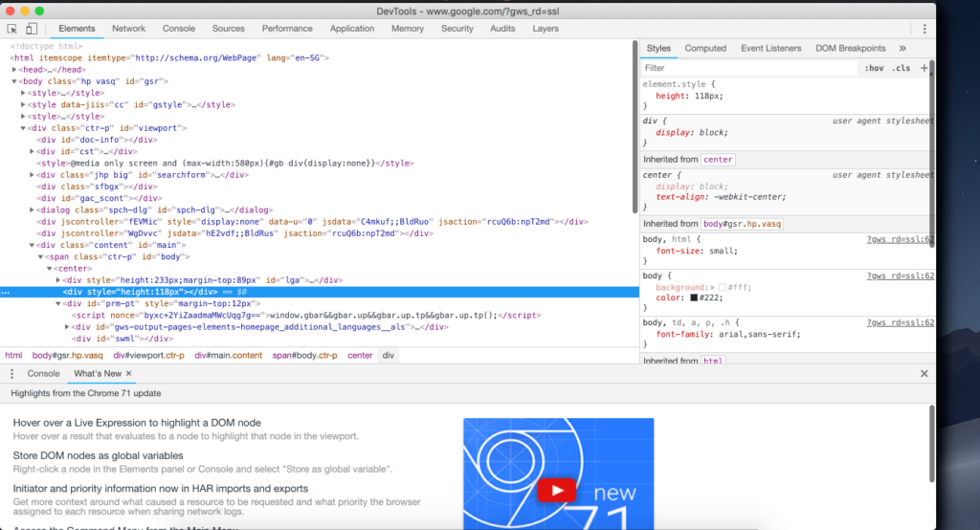Toggle the .cls class editor button
This screenshot has height=530, width=980.
coord(901,68)
